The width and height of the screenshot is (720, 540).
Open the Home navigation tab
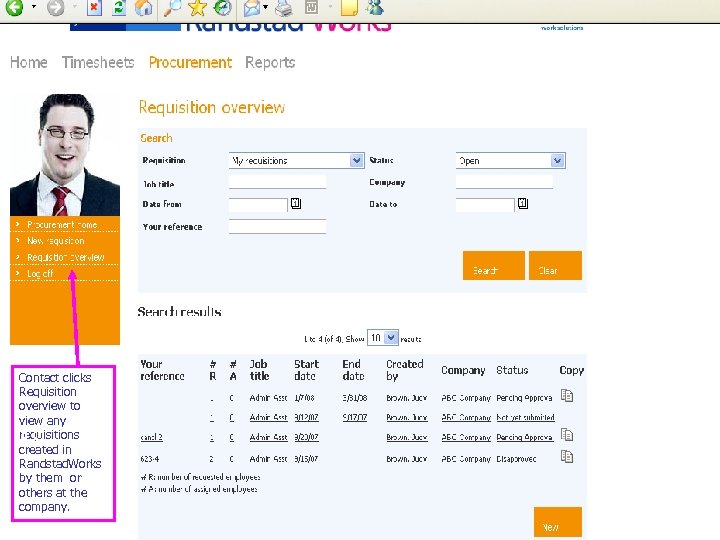coord(28,62)
